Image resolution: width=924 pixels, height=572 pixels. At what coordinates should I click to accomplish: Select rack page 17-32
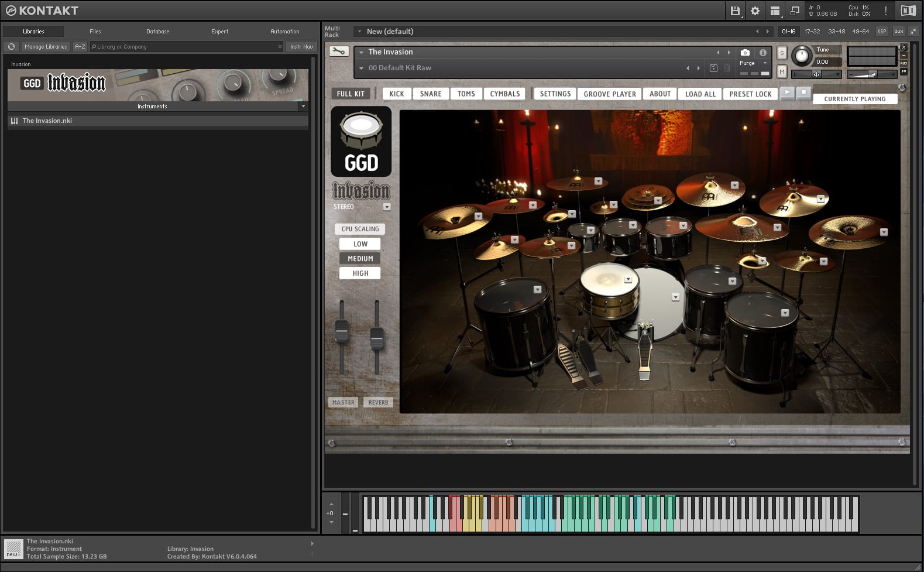coord(812,31)
